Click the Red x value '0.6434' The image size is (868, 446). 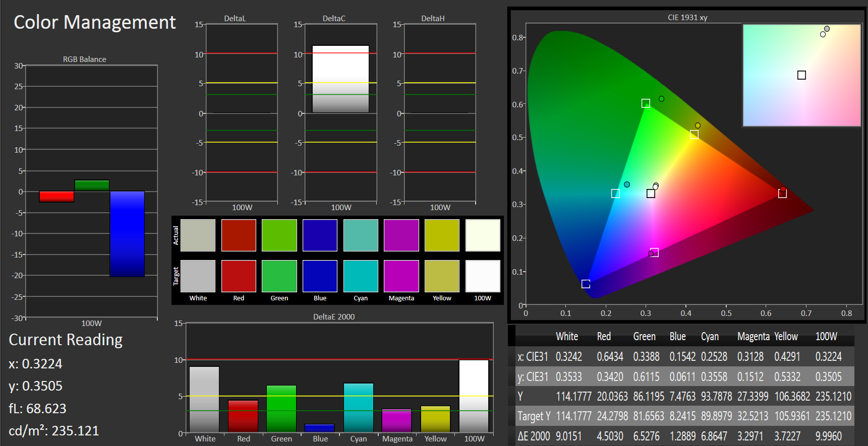click(610, 357)
